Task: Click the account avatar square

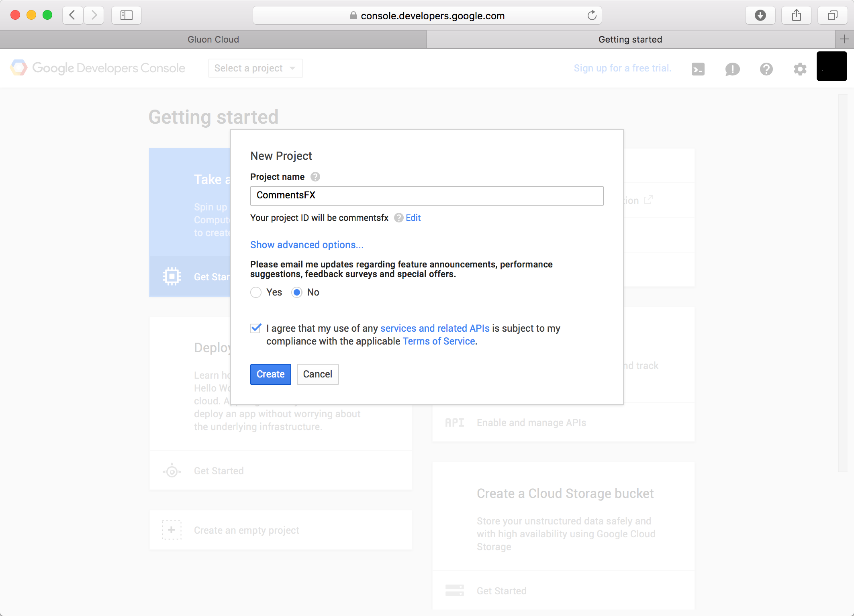Action: click(832, 66)
